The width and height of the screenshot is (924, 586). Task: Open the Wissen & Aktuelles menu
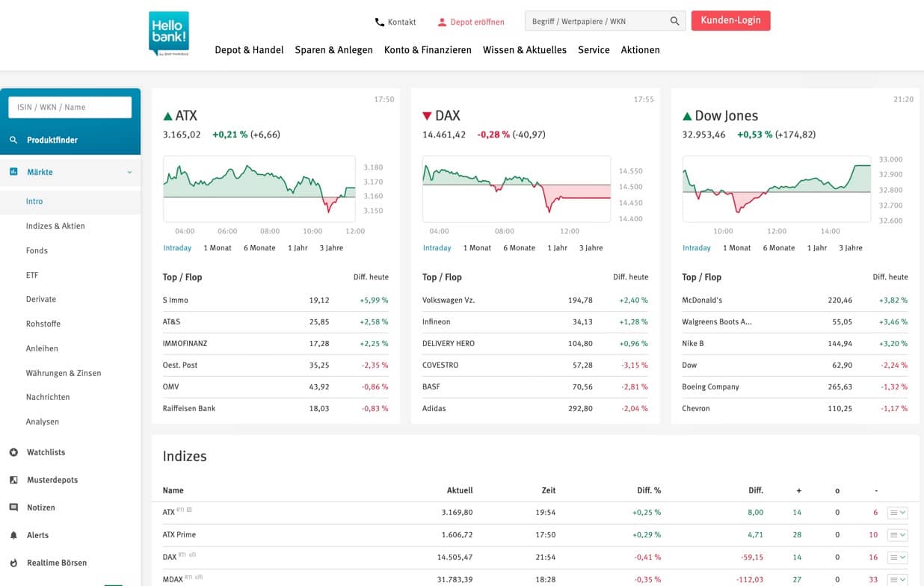tap(525, 50)
